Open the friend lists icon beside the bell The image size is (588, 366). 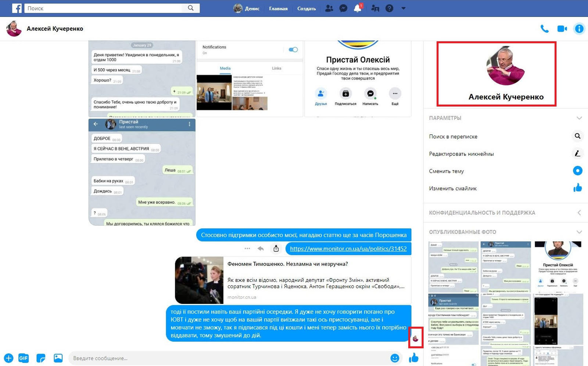[x=375, y=8]
